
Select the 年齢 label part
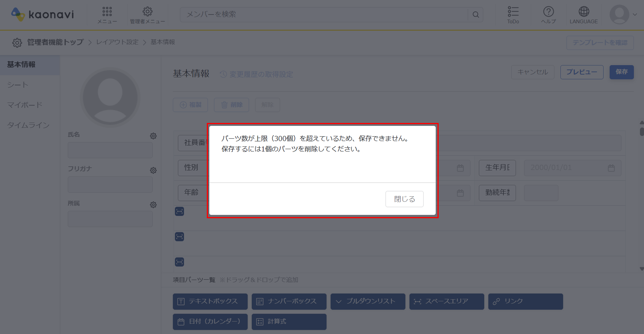point(193,193)
